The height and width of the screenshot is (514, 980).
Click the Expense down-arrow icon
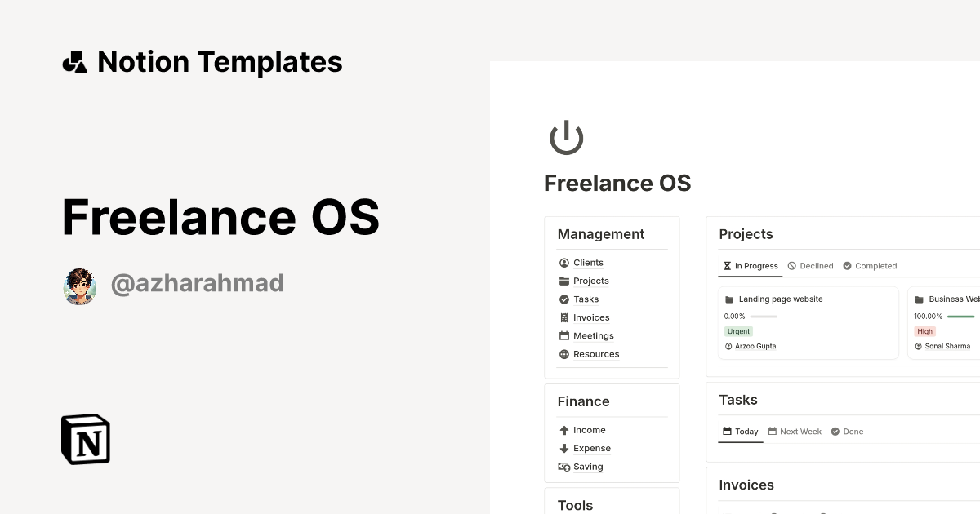coord(563,448)
